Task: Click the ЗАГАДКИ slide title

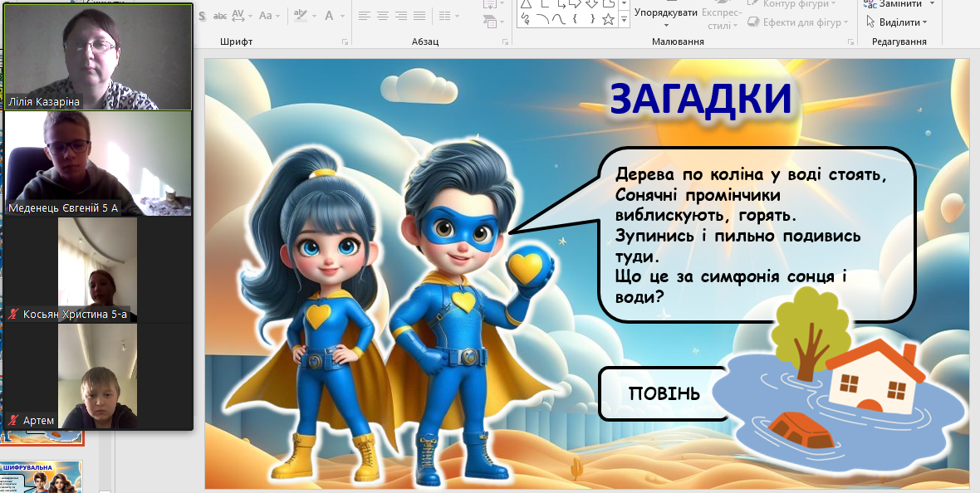Action: tap(701, 99)
